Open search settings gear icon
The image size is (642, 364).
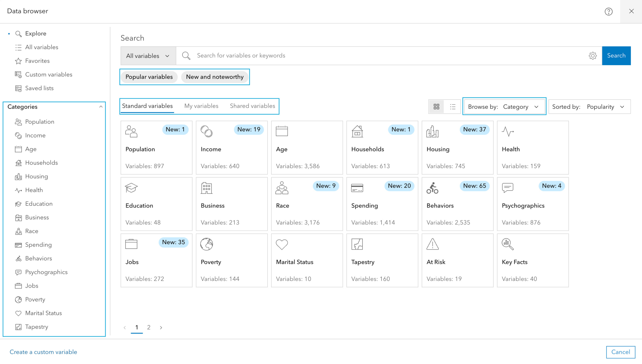coord(593,56)
